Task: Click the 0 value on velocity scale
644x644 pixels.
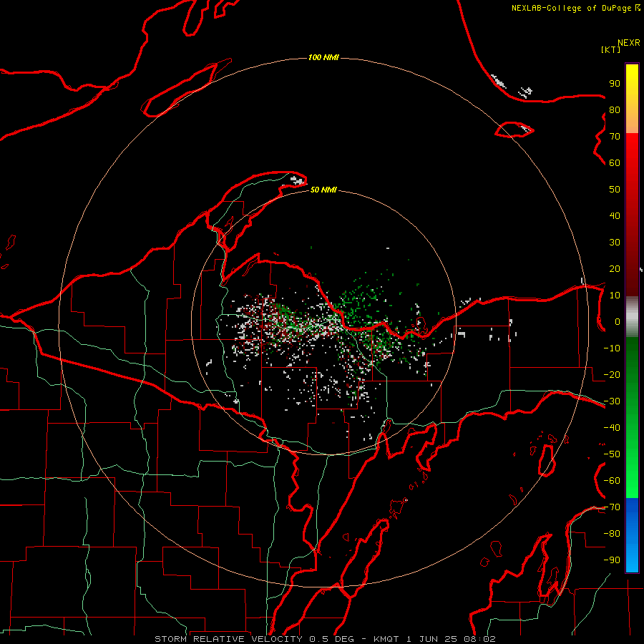Action: coord(618,322)
